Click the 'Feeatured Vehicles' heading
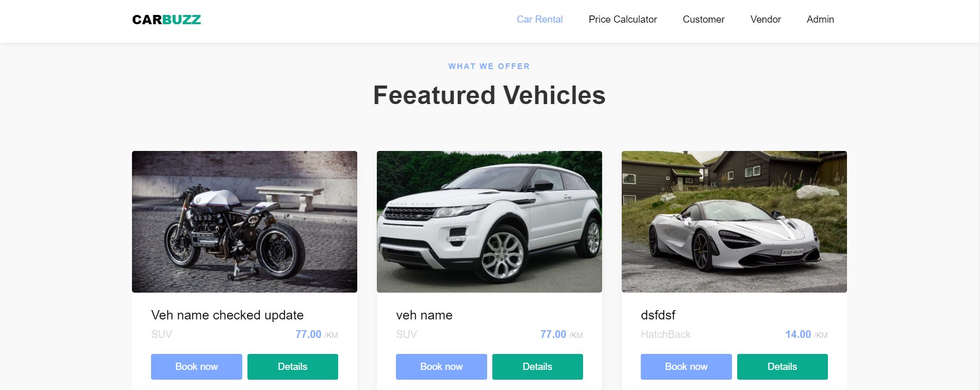The height and width of the screenshot is (390, 980). click(x=489, y=95)
